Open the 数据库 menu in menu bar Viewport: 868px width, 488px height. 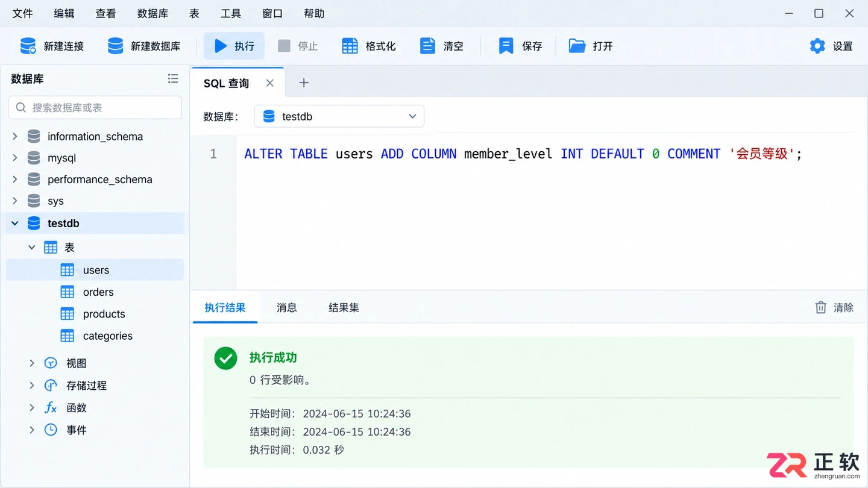click(153, 13)
